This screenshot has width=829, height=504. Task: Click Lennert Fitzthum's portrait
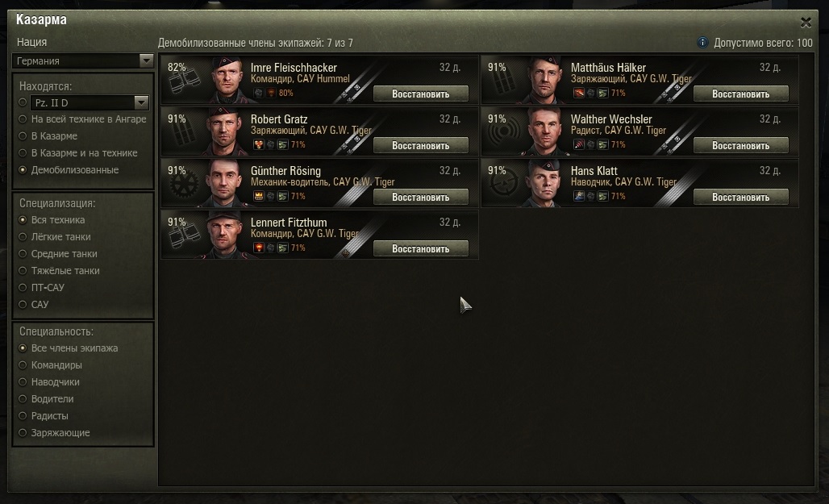226,235
